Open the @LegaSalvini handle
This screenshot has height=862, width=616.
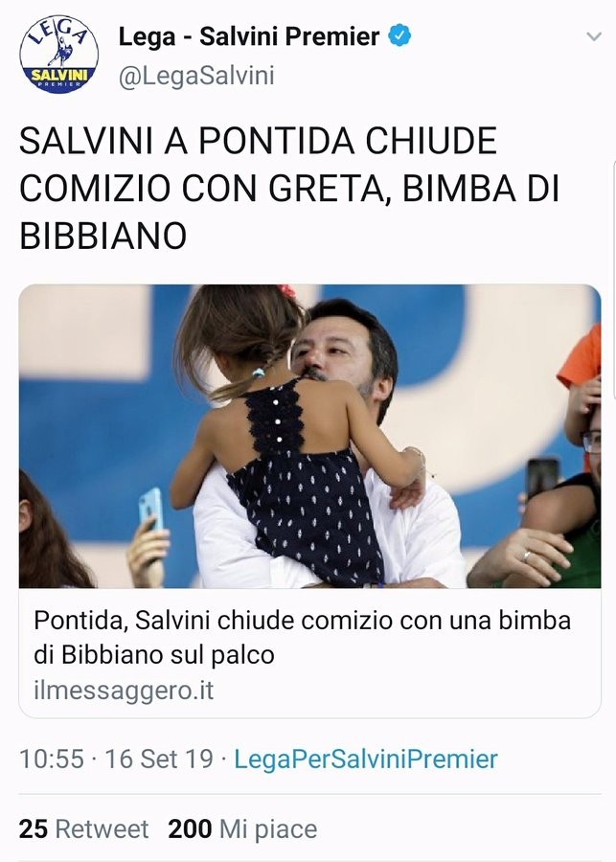196,76
